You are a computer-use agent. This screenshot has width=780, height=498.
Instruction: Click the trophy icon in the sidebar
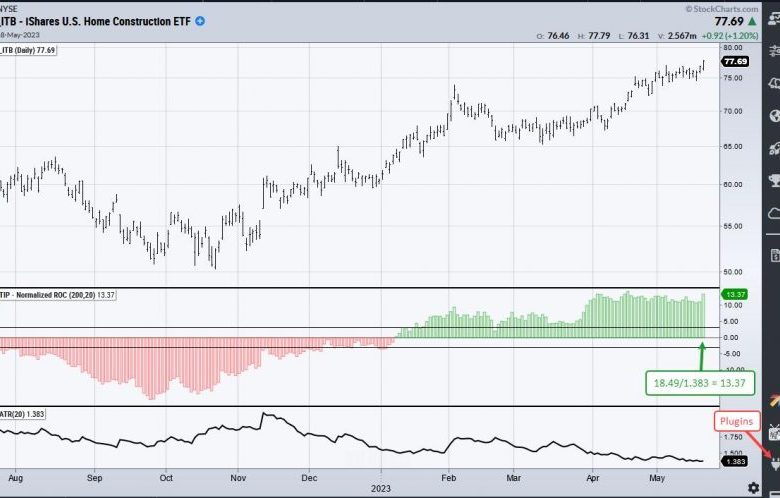coord(775,180)
